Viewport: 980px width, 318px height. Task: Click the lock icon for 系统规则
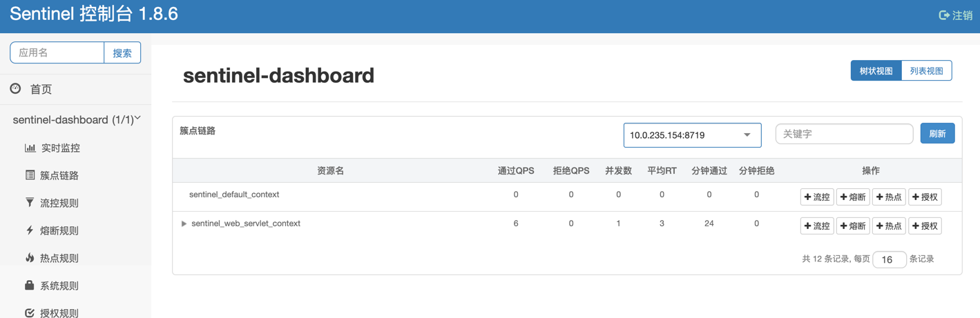[30, 285]
